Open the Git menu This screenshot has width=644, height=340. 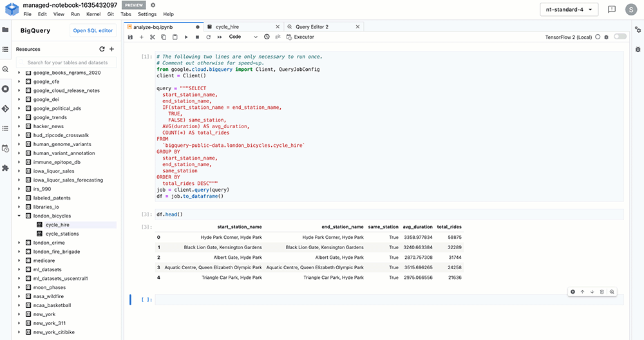coord(111,14)
